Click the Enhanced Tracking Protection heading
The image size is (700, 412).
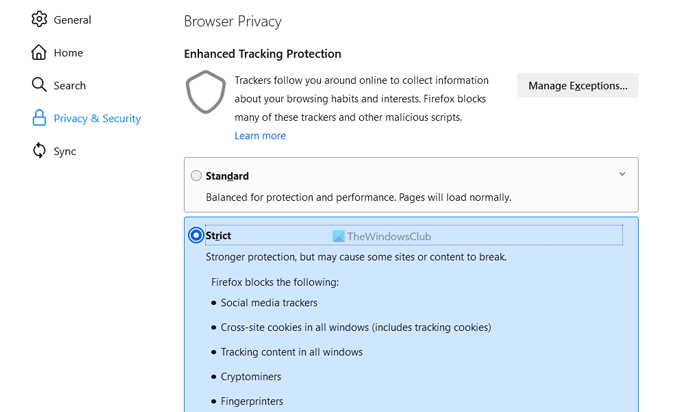coord(262,54)
